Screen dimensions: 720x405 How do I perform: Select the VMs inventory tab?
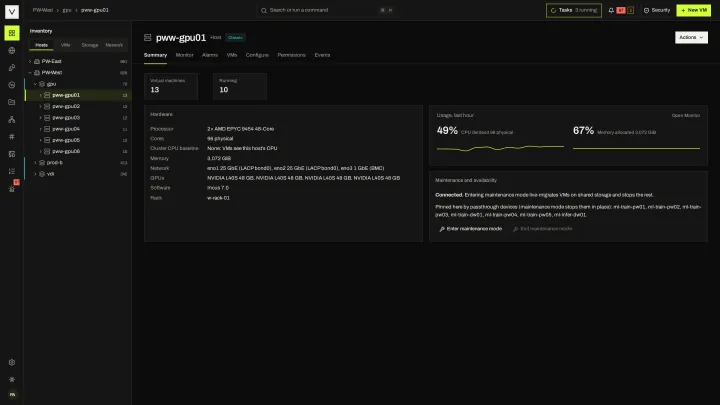click(66, 45)
